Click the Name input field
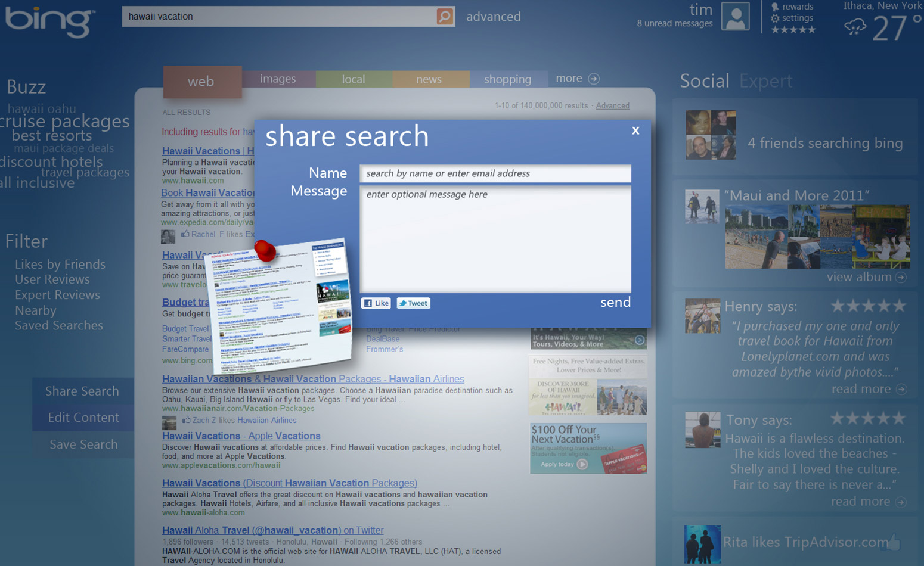 [495, 173]
